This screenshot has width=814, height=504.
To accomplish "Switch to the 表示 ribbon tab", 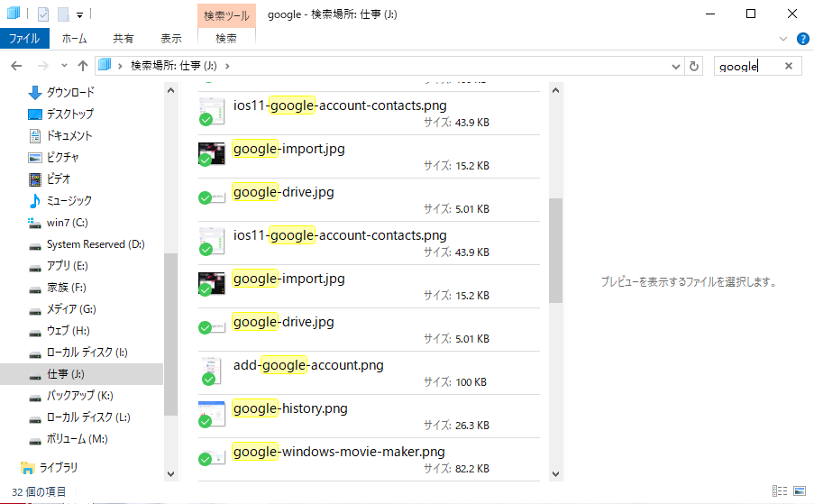I will [171, 39].
